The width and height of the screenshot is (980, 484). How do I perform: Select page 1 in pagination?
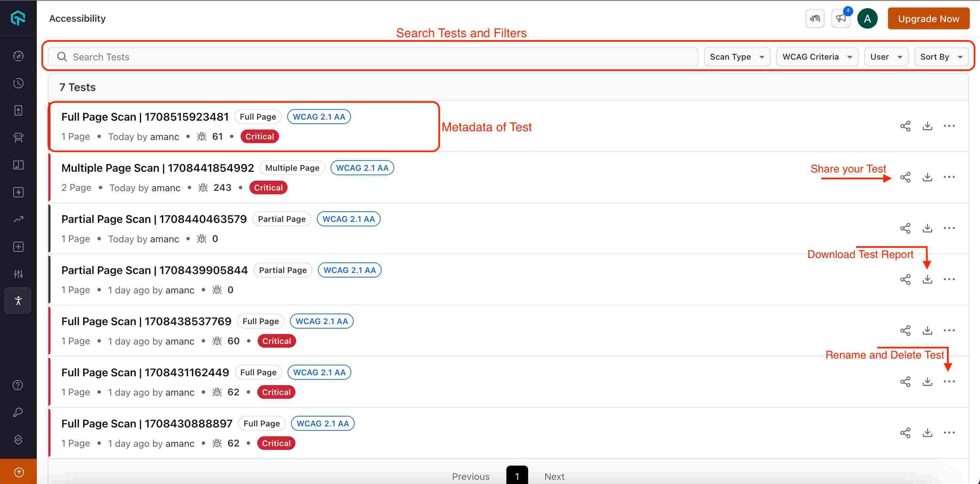point(517,475)
